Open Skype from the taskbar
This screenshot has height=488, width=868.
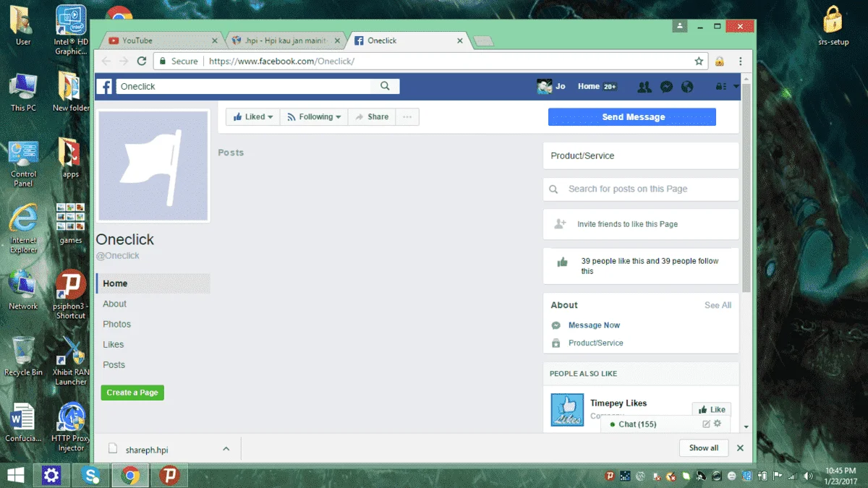coord(91,475)
